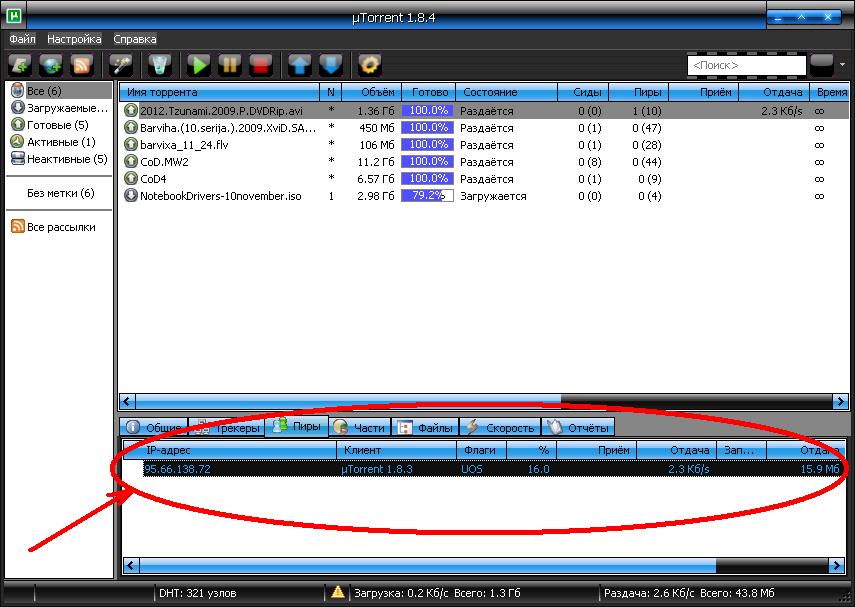Viewport: 855px width, 607px height.
Task: Select Barviha.(10.serija.).2009.XviD torrent
Action: [x=484, y=128]
